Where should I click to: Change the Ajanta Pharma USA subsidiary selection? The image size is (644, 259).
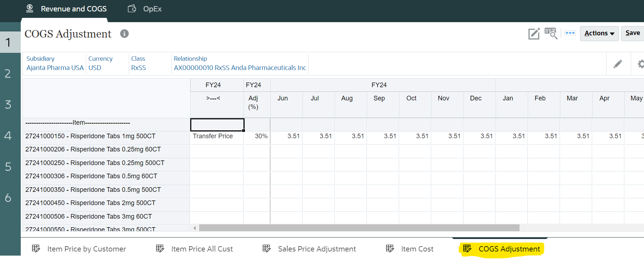pyautogui.click(x=55, y=68)
